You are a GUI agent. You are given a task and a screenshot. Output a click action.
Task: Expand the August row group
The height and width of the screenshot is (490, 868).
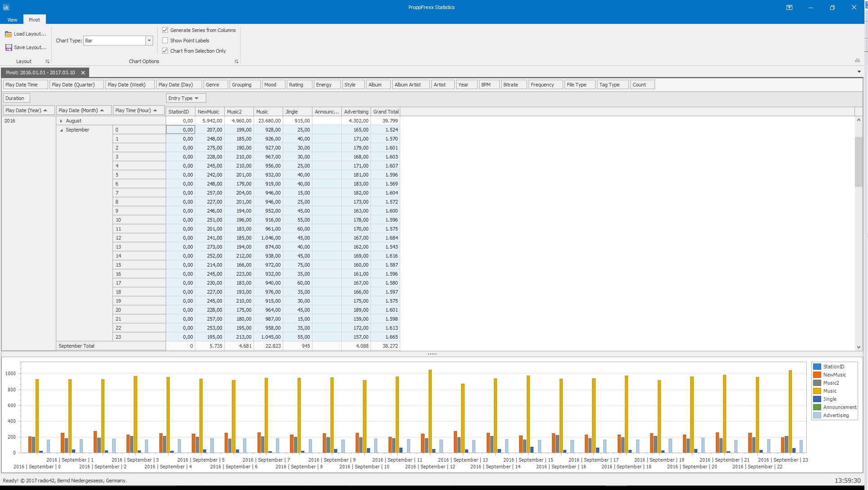tap(61, 121)
